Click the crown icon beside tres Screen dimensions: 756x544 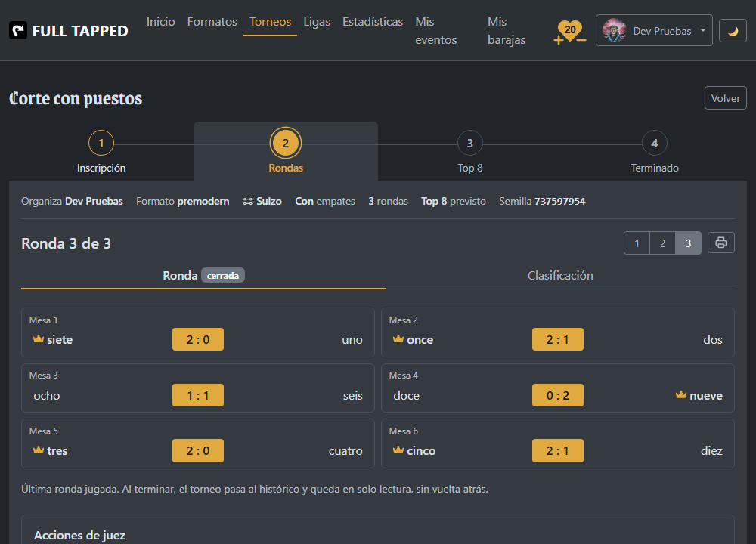39,450
